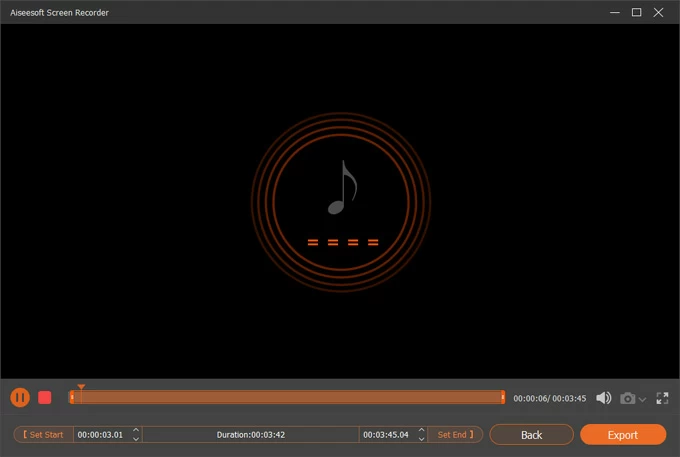Take a snapshot with the camera icon
680x457 pixels.
click(x=627, y=398)
